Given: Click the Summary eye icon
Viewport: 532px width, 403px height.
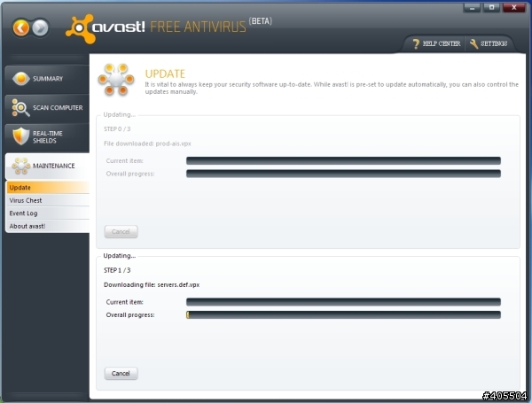Looking at the screenshot, I should point(21,79).
